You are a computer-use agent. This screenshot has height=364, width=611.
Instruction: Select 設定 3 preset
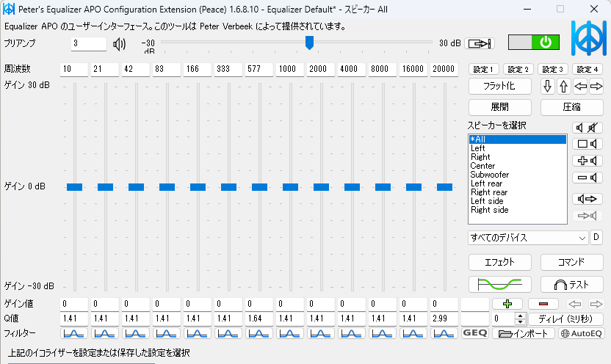click(x=552, y=69)
